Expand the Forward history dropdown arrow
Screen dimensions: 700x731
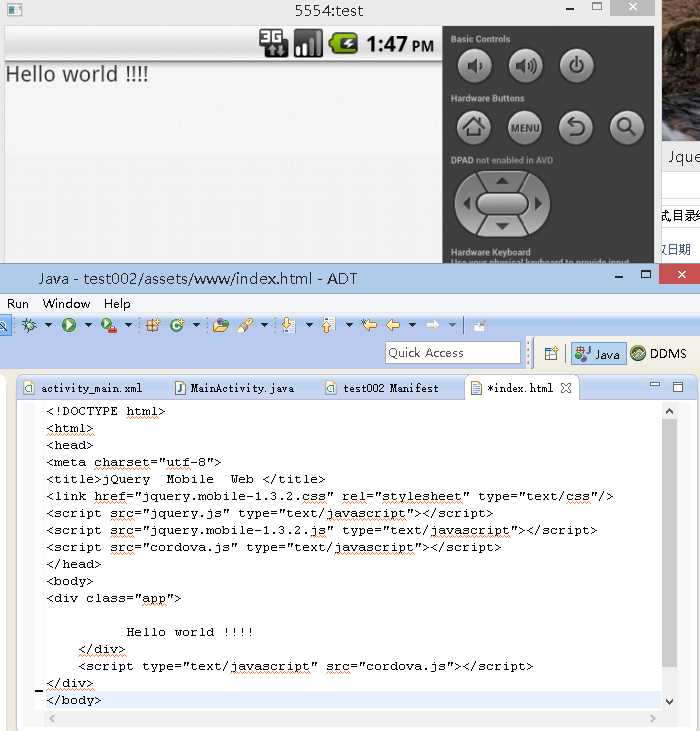452,325
